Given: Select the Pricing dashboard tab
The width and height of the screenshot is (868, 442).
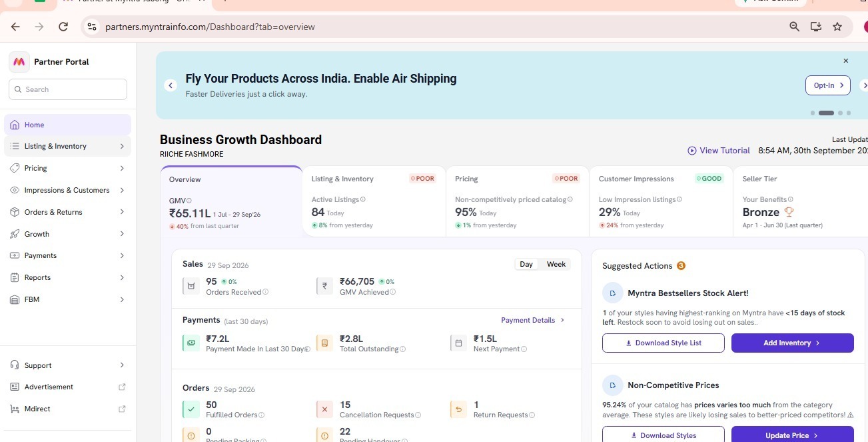Looking at the screenshot, I should pyautogui.click(x=518, y=201).
